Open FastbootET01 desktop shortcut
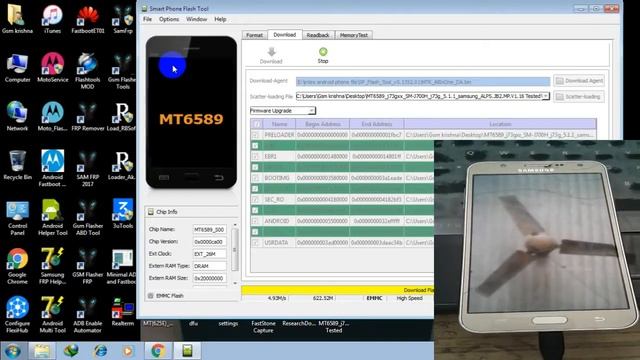Viewport: 640px width, 360px height. [88, 19]
